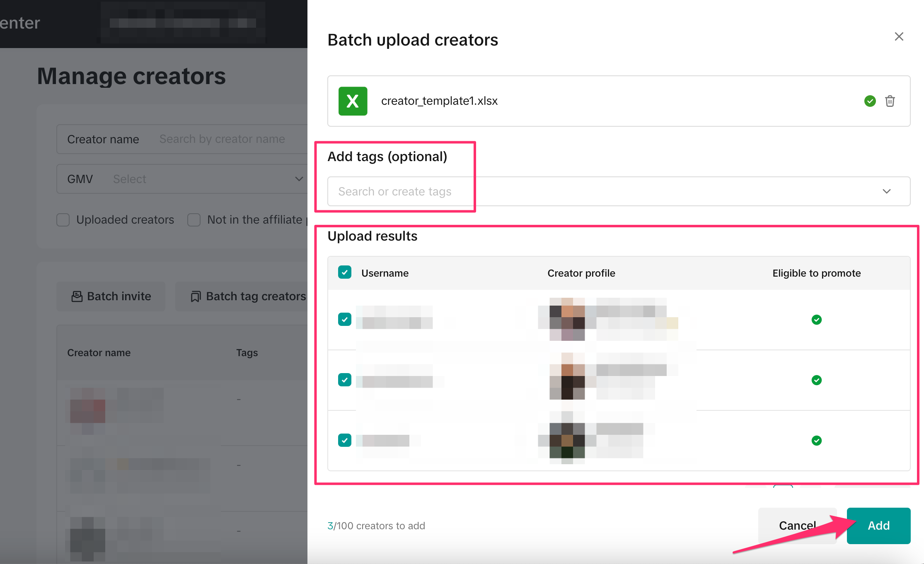Enable the Uploaded creators checkbox

point(63,220)
